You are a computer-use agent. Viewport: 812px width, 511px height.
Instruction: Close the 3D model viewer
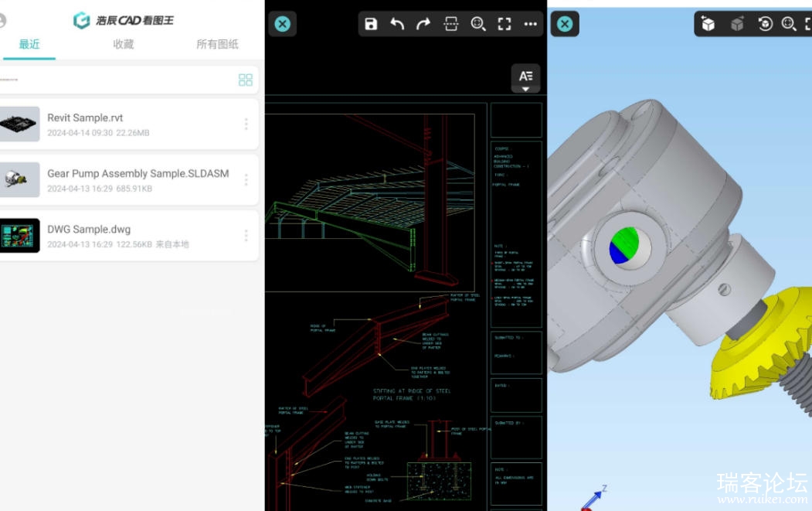coord(565,24)
